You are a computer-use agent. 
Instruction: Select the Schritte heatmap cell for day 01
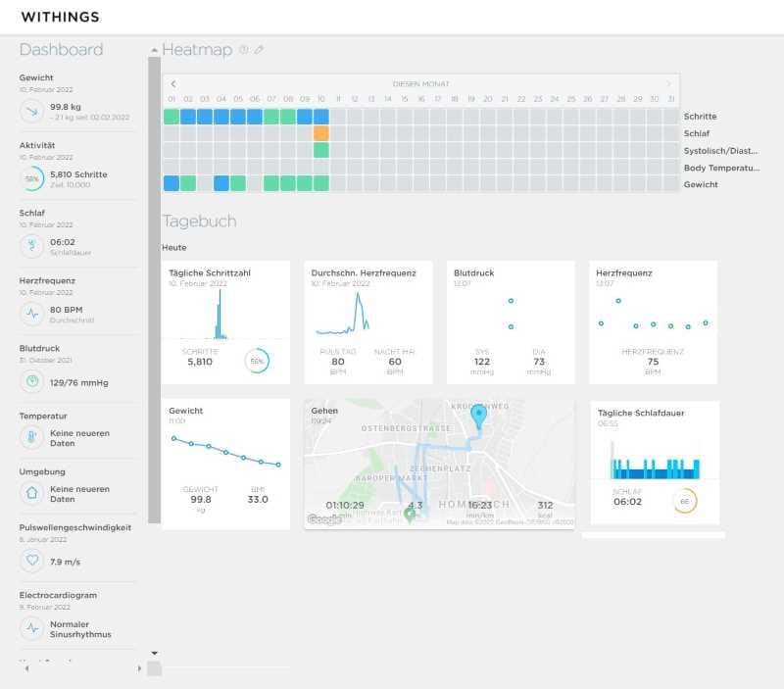[171, 117]
